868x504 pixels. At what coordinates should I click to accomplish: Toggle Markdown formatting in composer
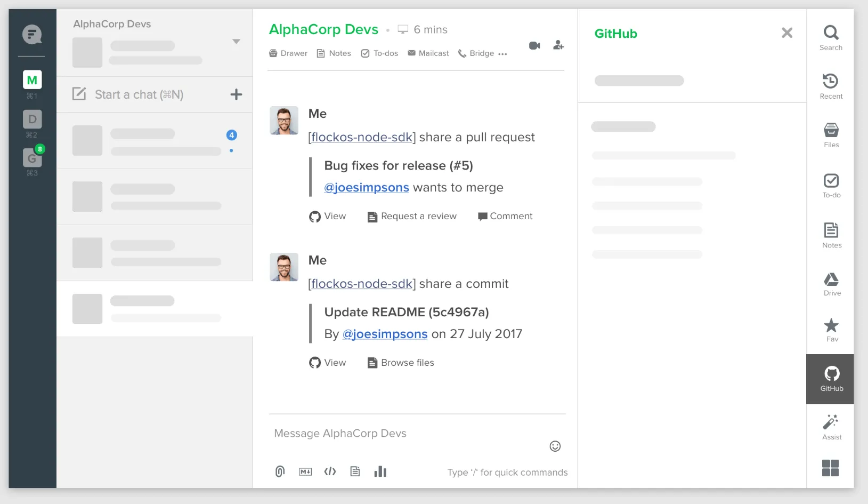[305, 471]
